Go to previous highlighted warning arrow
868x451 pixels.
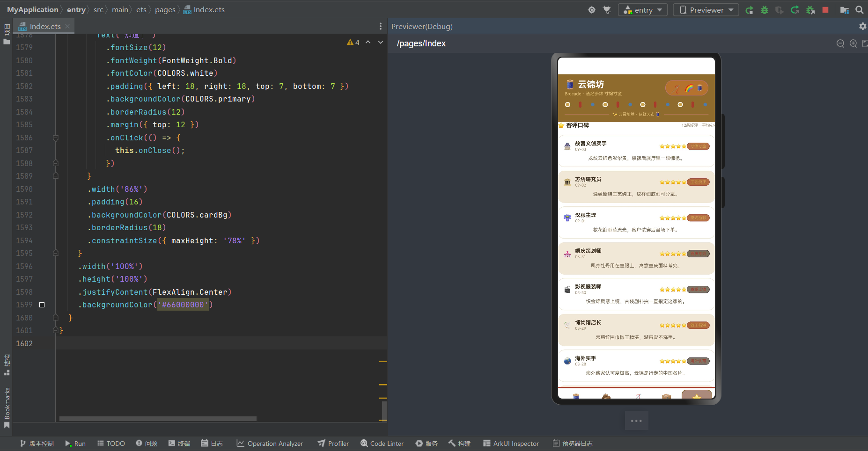(x=368, y=42)
